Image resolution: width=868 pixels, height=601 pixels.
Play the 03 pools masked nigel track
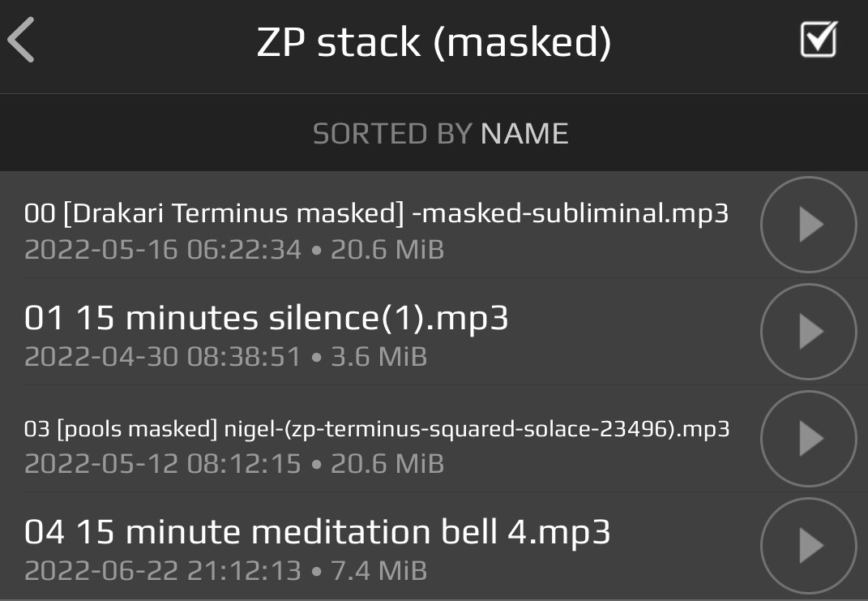click(809, 439)
